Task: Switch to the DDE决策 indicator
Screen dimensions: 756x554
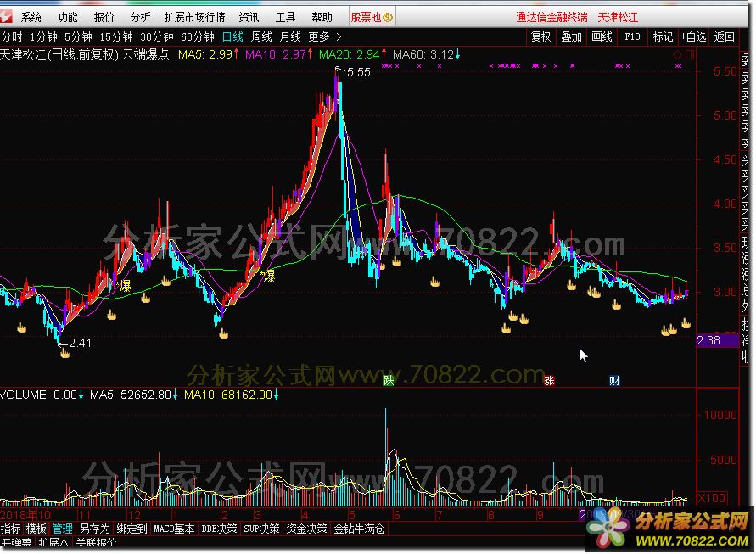Action: [219, 529]
